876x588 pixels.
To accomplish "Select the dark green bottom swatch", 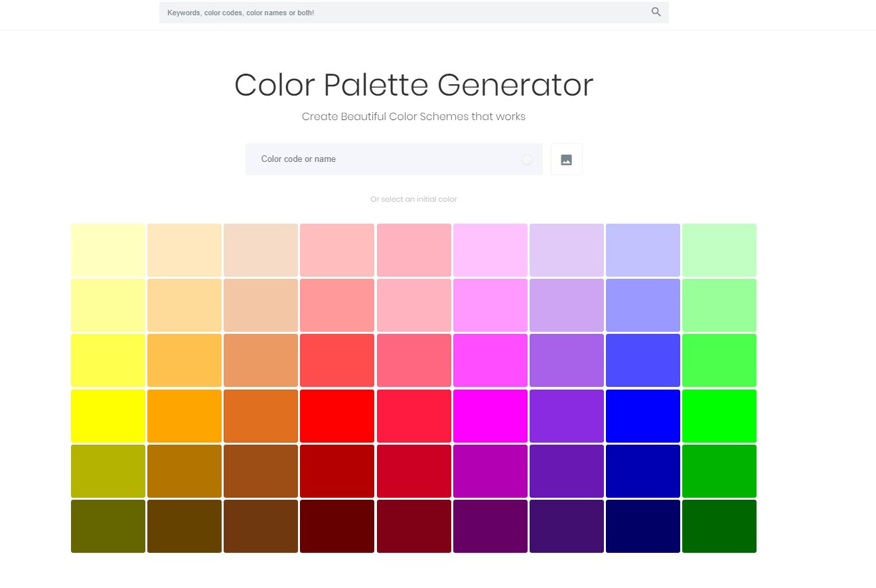I will coord(719,526).
